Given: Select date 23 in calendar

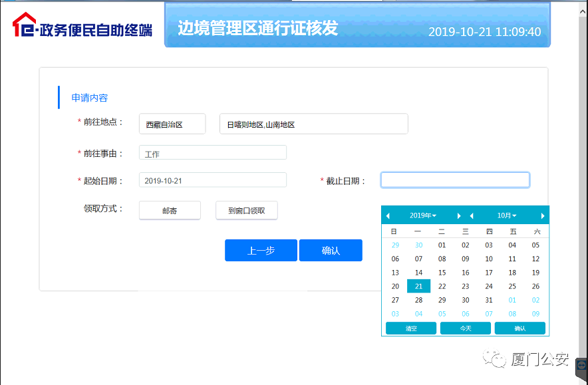Looking at the screenshot, I should (466, 287).
